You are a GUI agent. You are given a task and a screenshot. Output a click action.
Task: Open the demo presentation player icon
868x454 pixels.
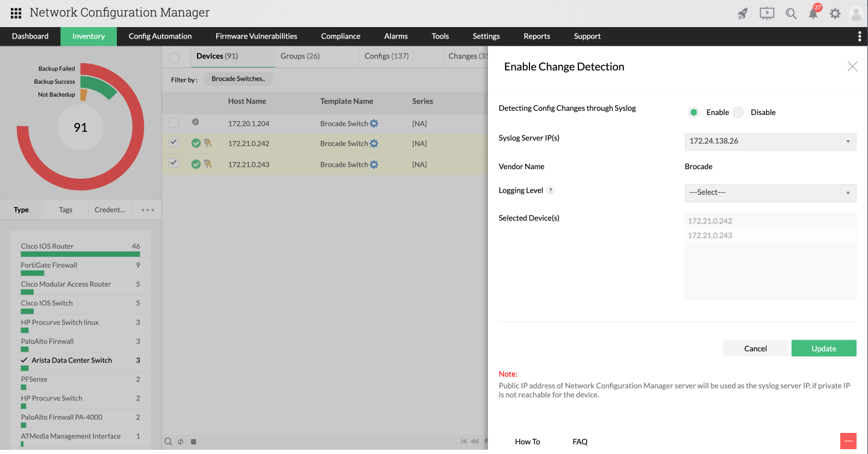tap(766, 13)
